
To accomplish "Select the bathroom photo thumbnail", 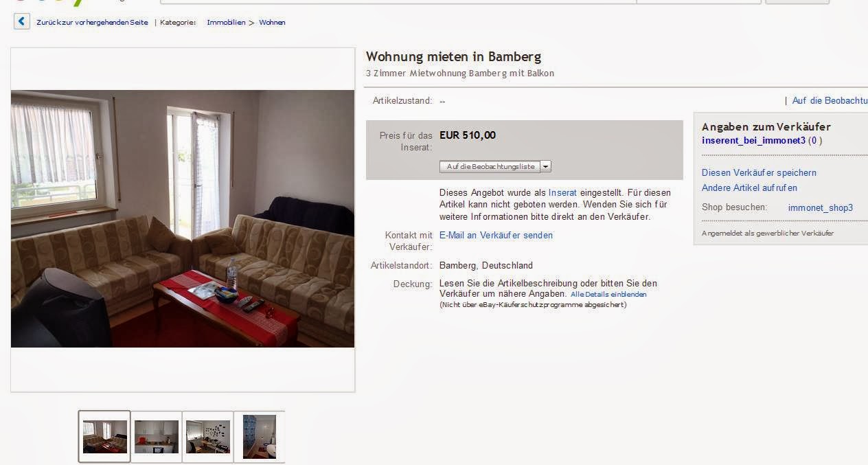I will (259, 436).
